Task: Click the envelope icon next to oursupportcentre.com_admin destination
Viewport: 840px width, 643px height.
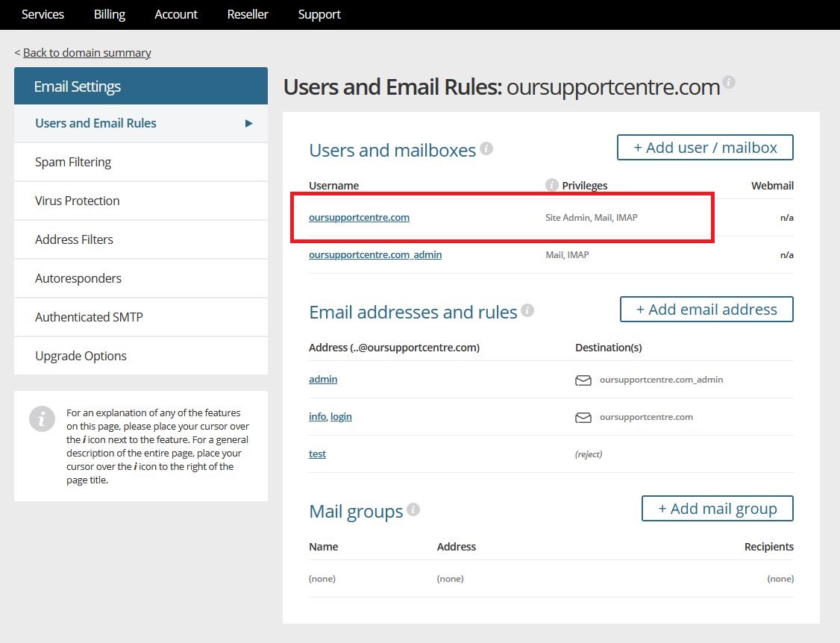Action: tap(583, 380)
